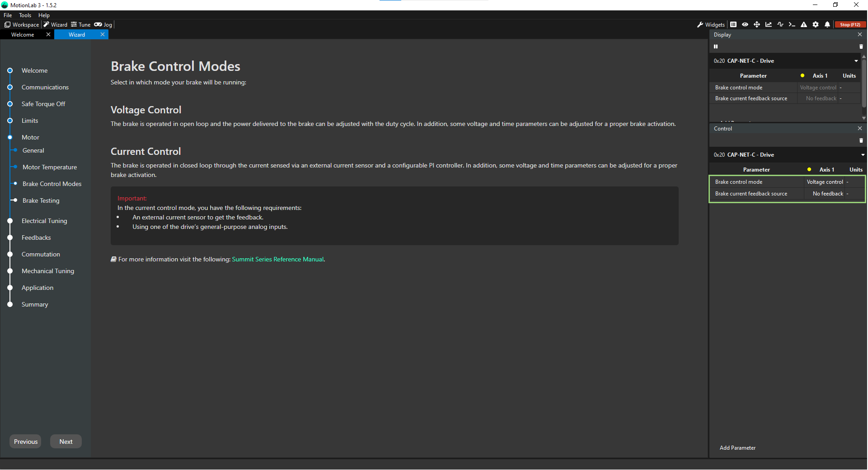Open Brake control mode value in Control panel
868x470 pixels.
[x=825, y=182]
